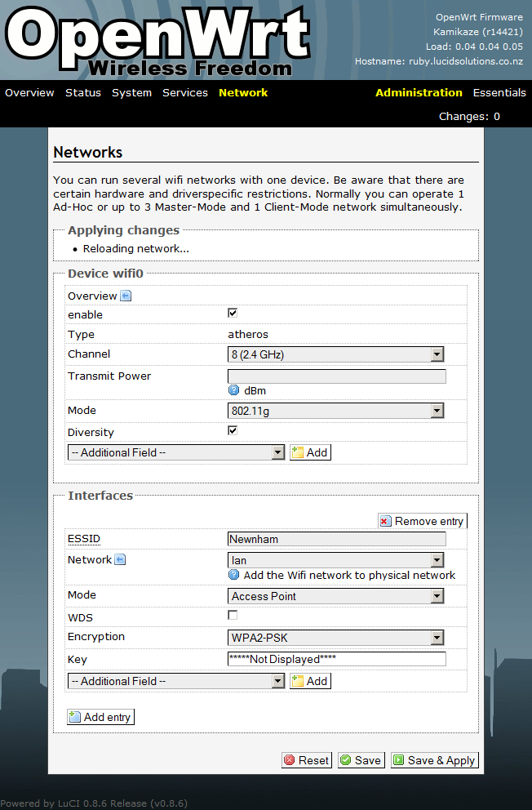The width and height of the screenshot is (532, 810).
Task: Switch to Essentials mode
Action: point(499,93)
